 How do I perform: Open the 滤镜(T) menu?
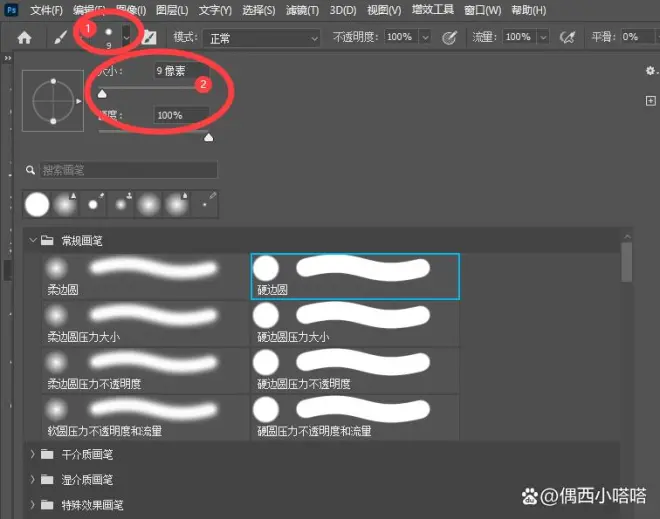pyautogui.click(x=302, y=10)
